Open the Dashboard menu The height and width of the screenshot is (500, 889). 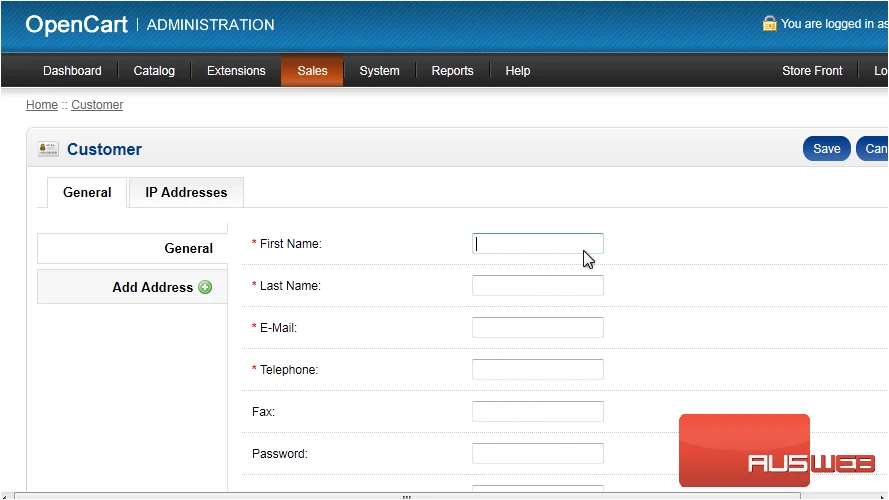(72, 71)
